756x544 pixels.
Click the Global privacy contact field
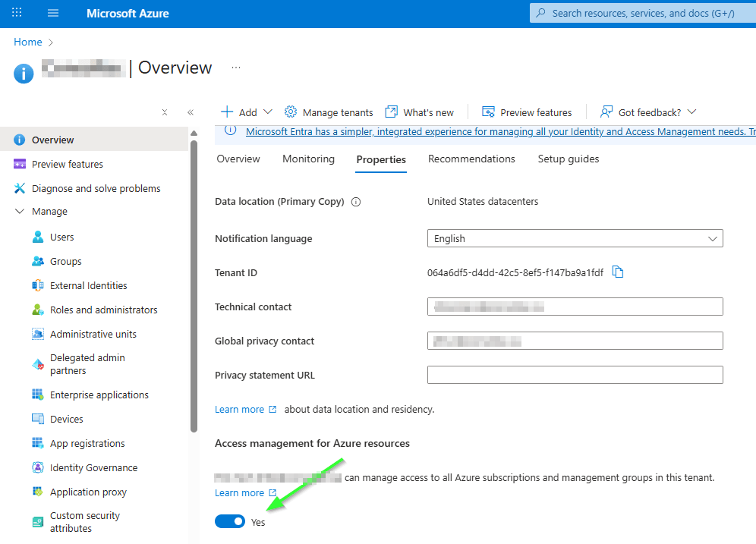575,341
